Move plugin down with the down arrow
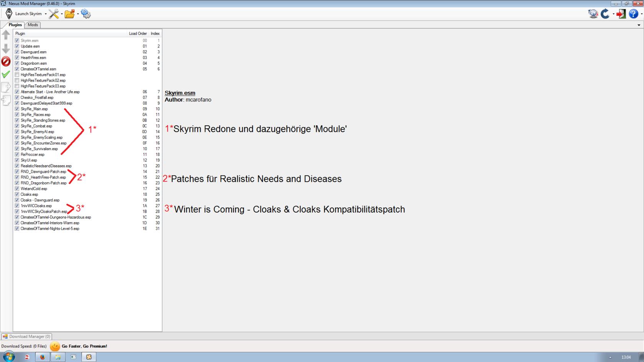 click(6, 48)
